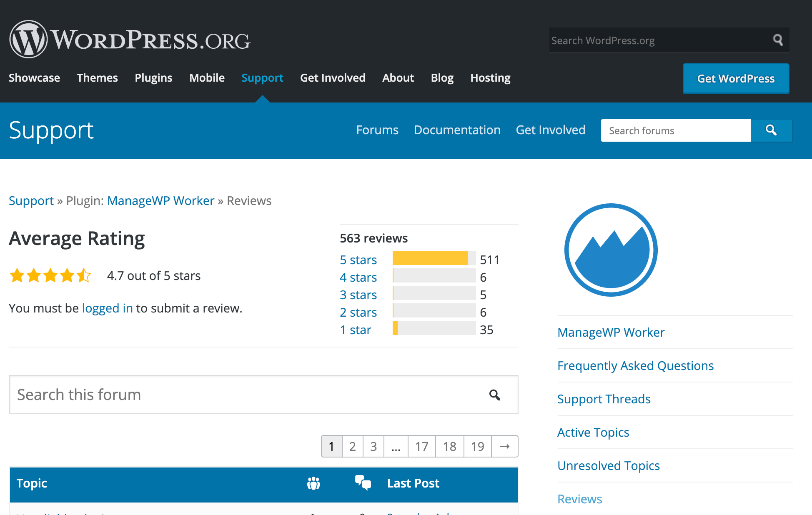The image size is (812, 515).
Task: Follow the logged in link
Action: [107, 308]
